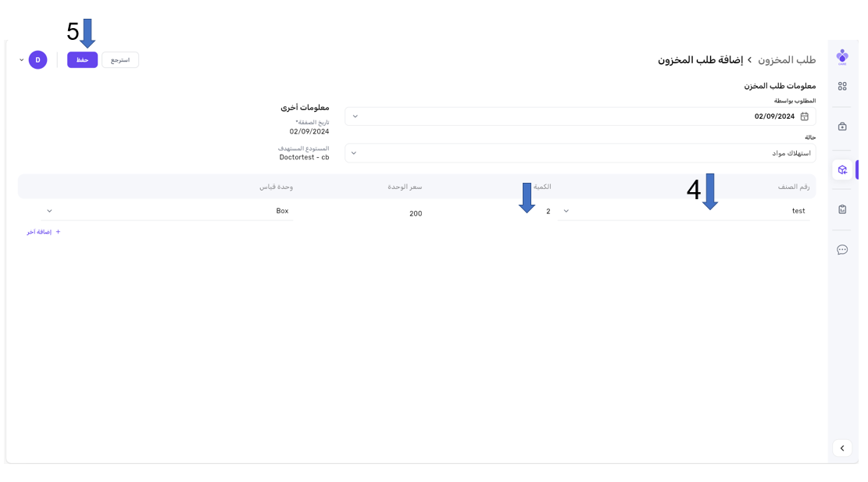Open the medical kit sidebar icon
This screenshot has height=482, width=868.
point(841,127)
